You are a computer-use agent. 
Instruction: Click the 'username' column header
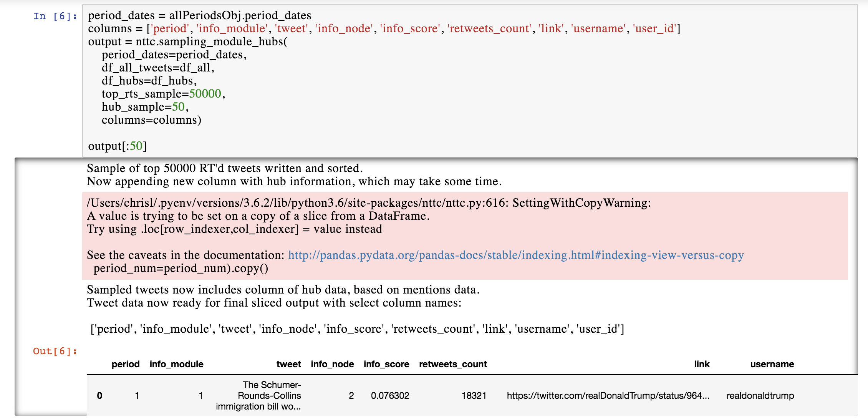pyautogui.click(x=772, y=364)
